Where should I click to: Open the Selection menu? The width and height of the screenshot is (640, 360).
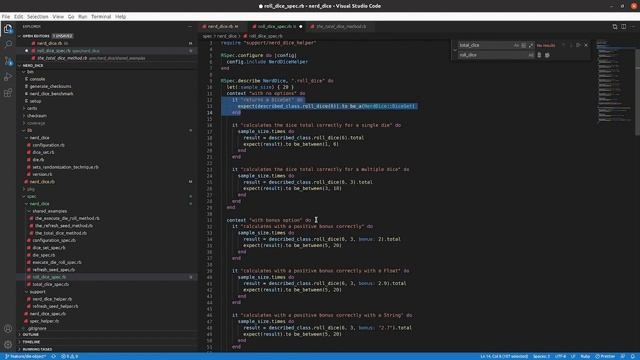coord(38,17)
